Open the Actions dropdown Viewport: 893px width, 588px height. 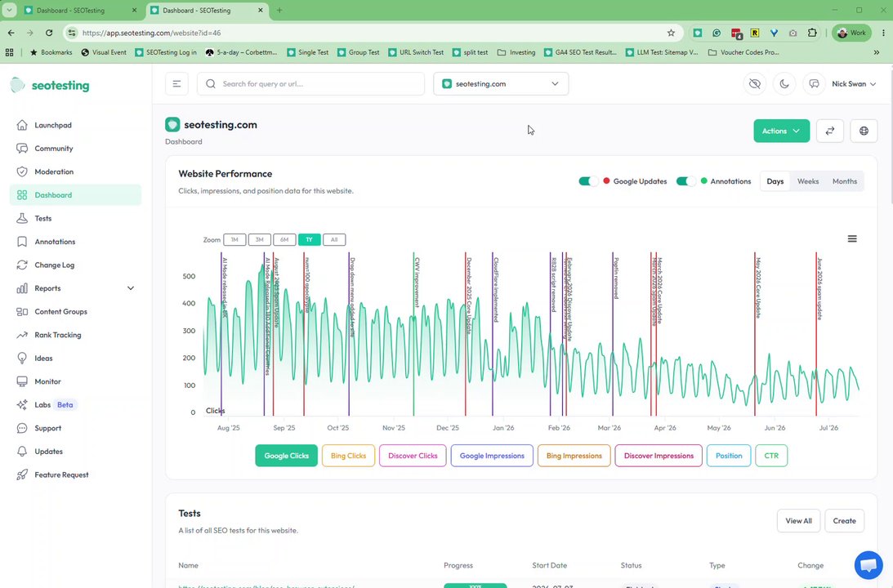(781, 131)
